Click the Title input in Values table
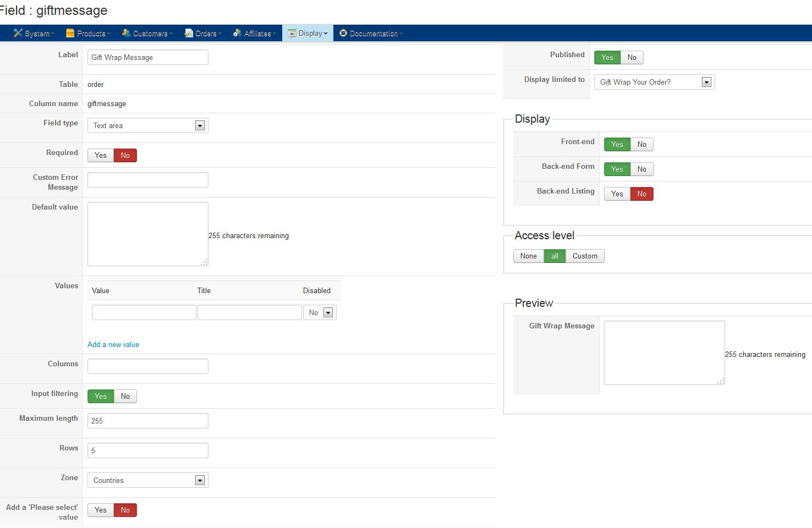Viewport: 812px width, 528px height. coord(250,313)
